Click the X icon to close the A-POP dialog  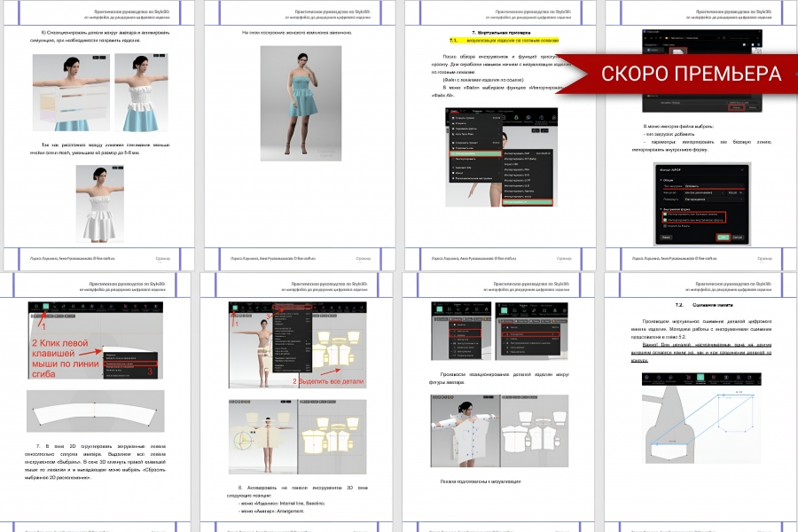tap(742, 169)
